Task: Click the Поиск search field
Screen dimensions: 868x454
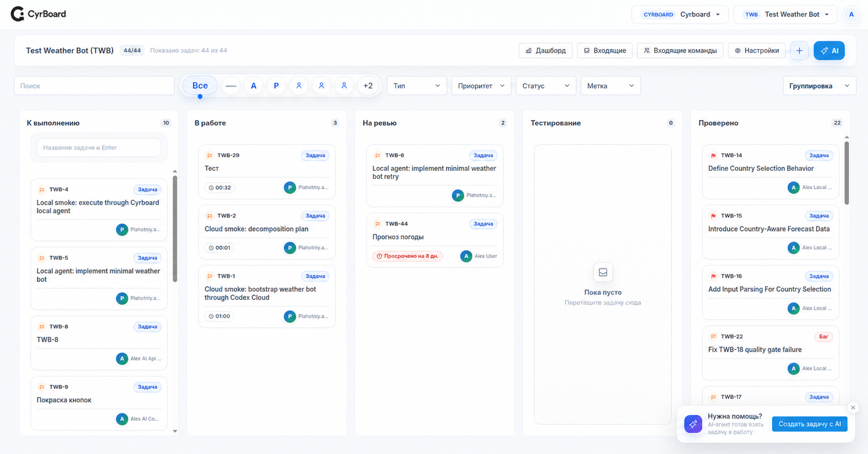Action: 94,86
